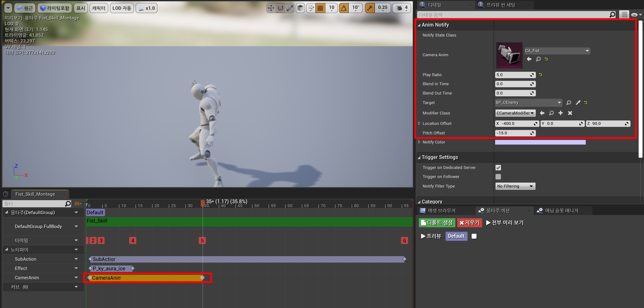The height and width of the screenshot is (308, 644).
Task: Enable Trigger on Follower checkbox
Action: pyautogui.click(x=498, y=177)
